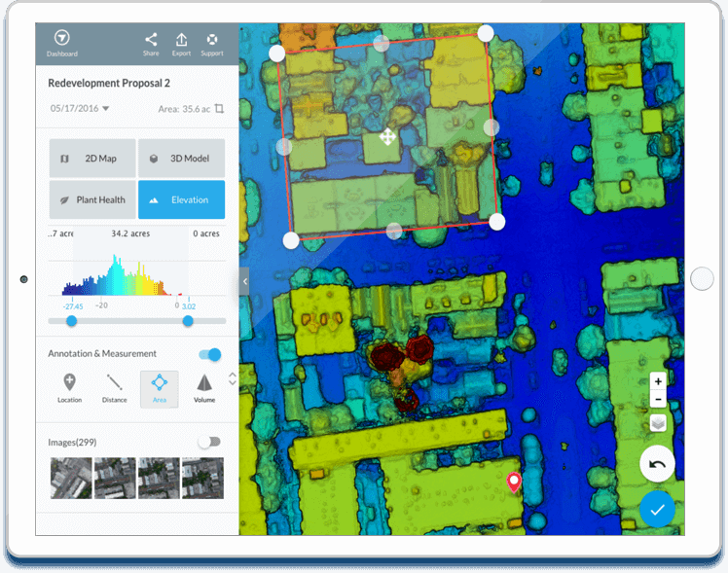Screen dimensions: 728x573
Task: Switch to the 3D Model view
Action: pyautogui.click(x=181, y=159)
